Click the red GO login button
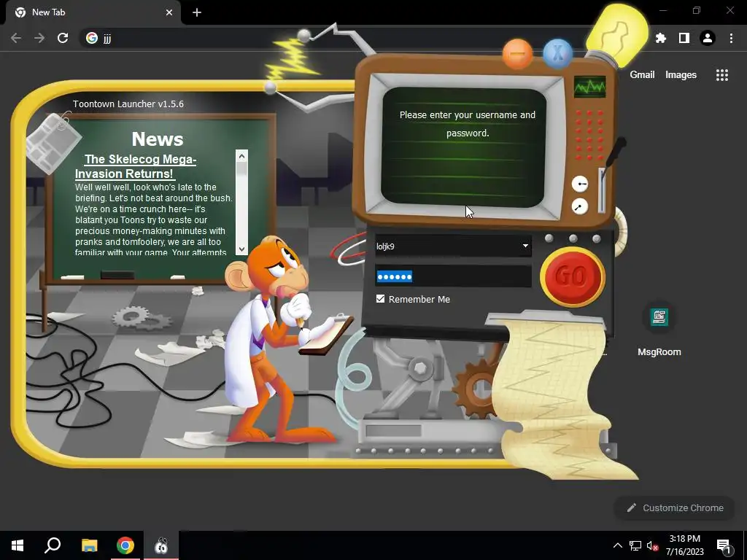This screenshot has height=560, width=747. [572, 276]
